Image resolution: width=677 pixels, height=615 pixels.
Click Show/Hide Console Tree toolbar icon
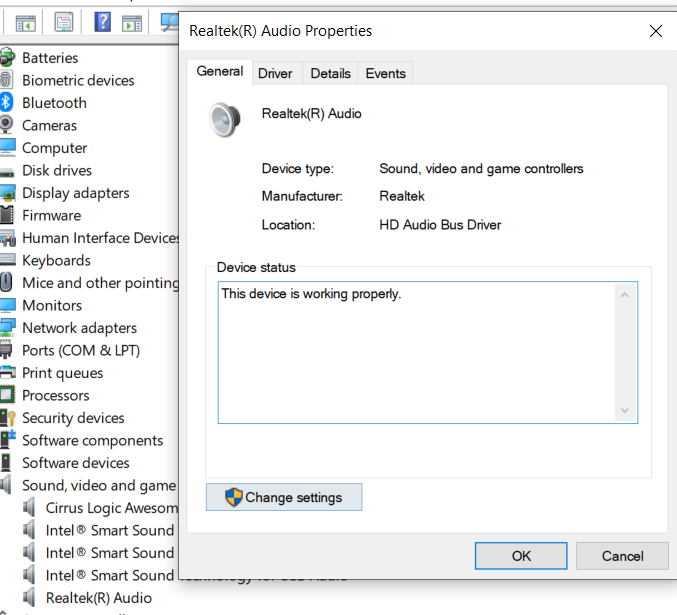coord(25,23)
